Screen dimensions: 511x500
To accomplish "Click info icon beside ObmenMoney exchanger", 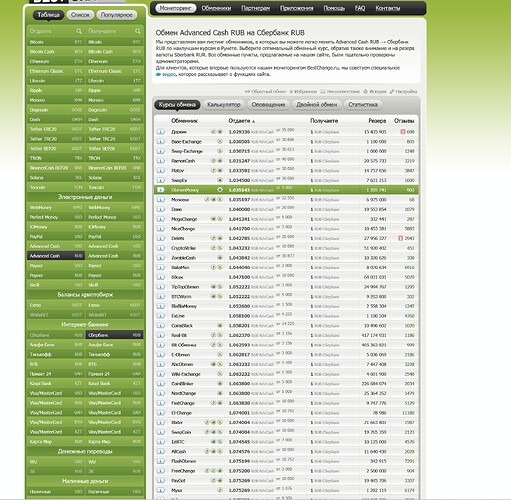I will coord(161,190).
